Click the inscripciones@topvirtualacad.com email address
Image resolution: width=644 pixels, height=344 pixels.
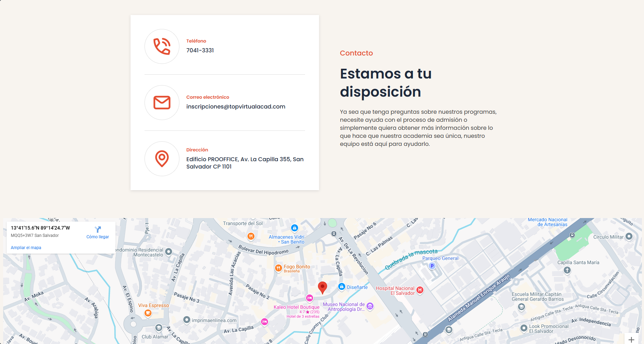pyautogui.click(x=236, y=106)
